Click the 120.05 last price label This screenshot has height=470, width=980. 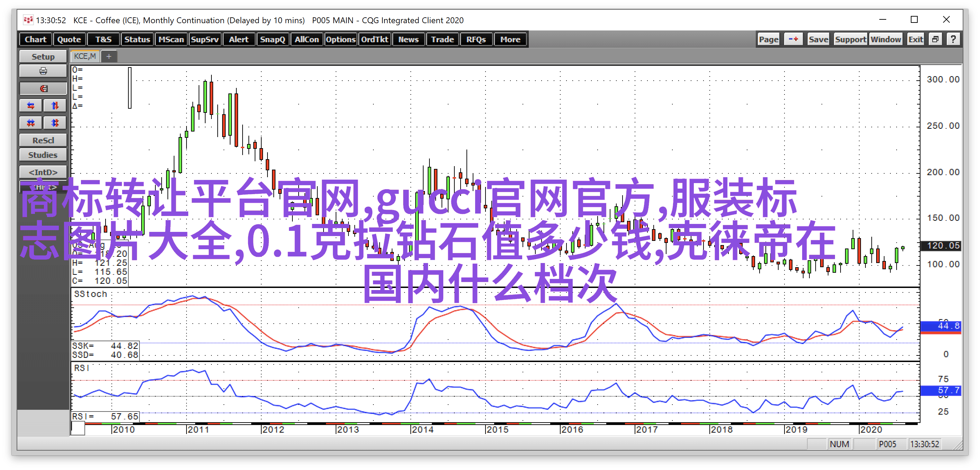(x=940, y=245)
